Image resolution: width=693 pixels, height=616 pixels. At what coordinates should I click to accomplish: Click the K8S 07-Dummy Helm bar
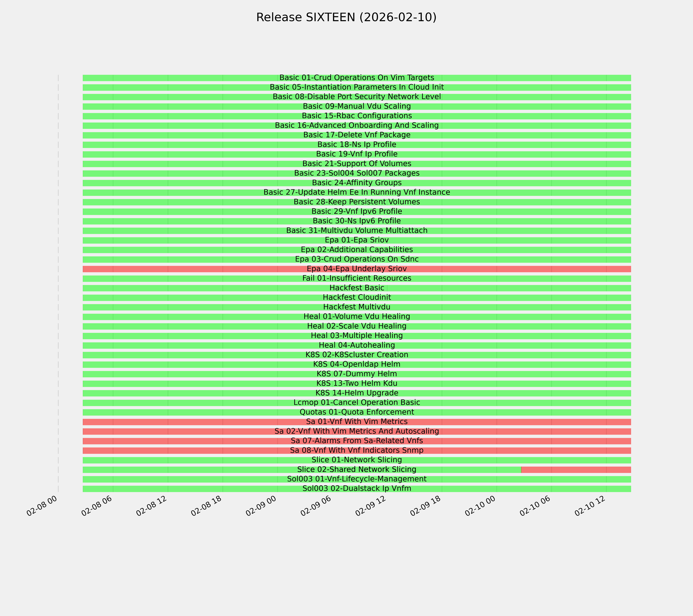point(357,374)
